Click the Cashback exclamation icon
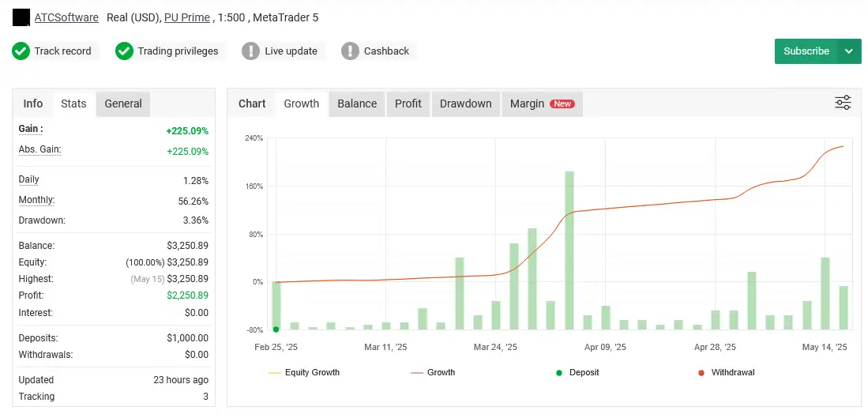This screenshot has width=868, height=418. [350, 51]
